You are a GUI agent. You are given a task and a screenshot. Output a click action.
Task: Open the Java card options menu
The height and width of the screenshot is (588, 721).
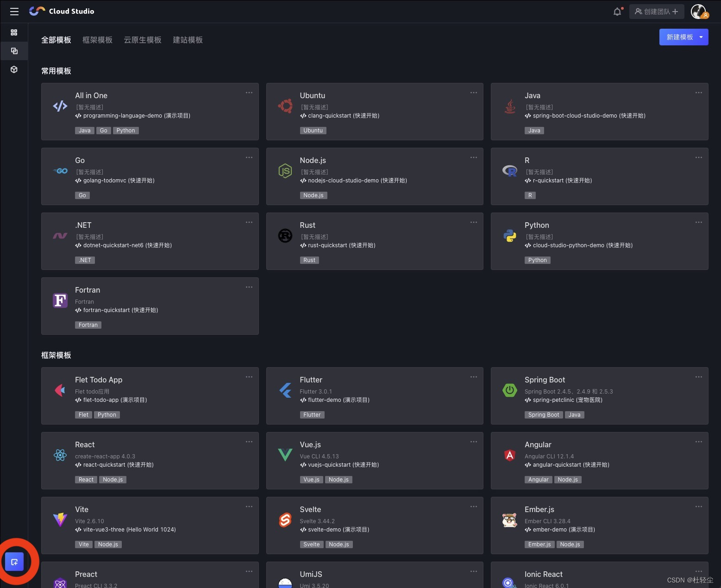699,93
